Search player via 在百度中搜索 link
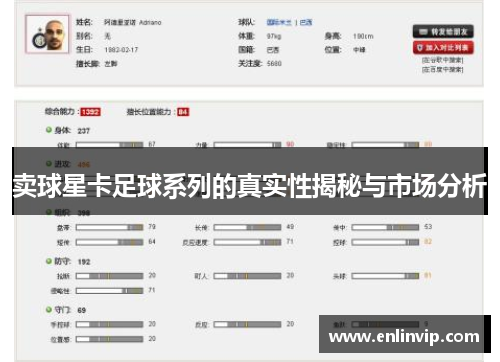 tap(442, 69)
